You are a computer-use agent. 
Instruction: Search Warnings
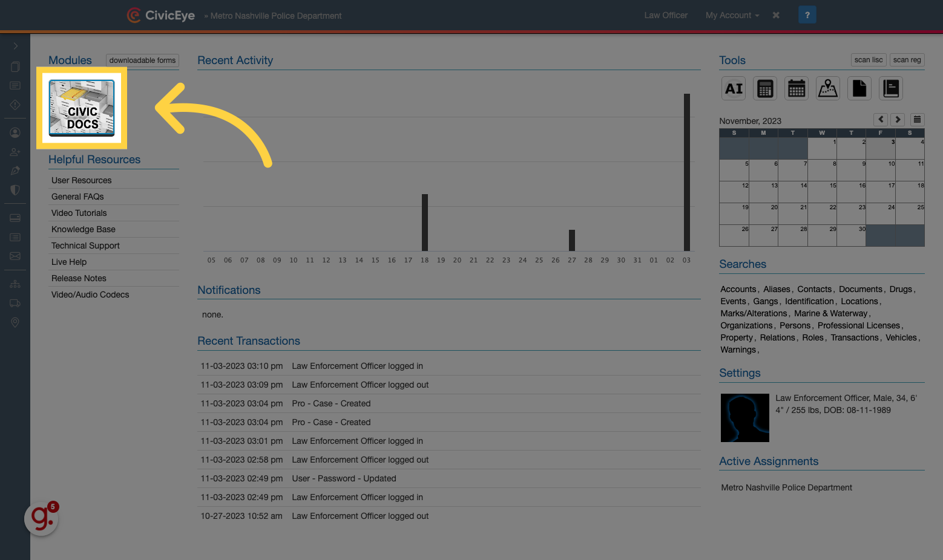tap(738, 350)
